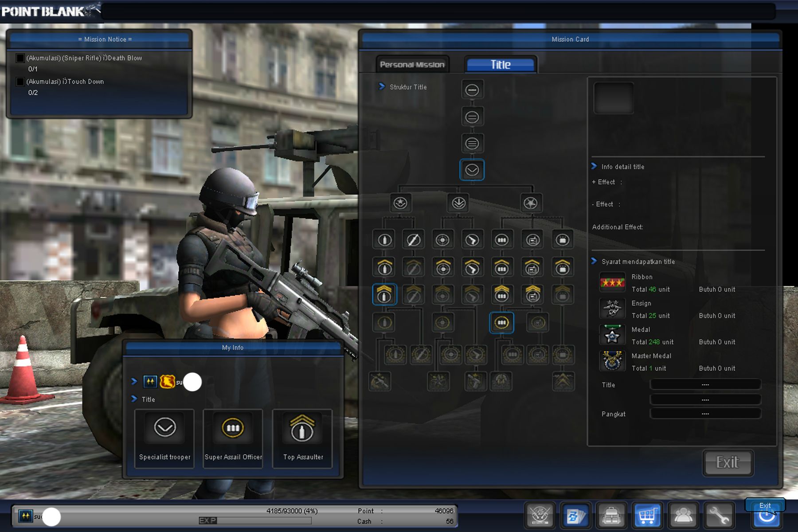The image size is (798, 532).
Task: Click the rank insignia beside the EXP bar
Action: point(26,516)
